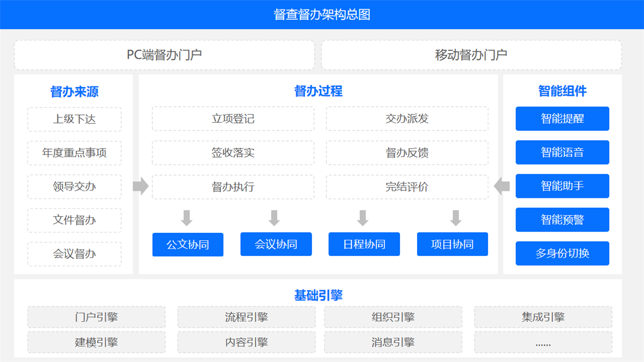Image resolution: width=644 pixels, height=362 pixels.
Task: Click the down arrow above 项目协同
Action: pyautogui.click(x=456, y=218)
